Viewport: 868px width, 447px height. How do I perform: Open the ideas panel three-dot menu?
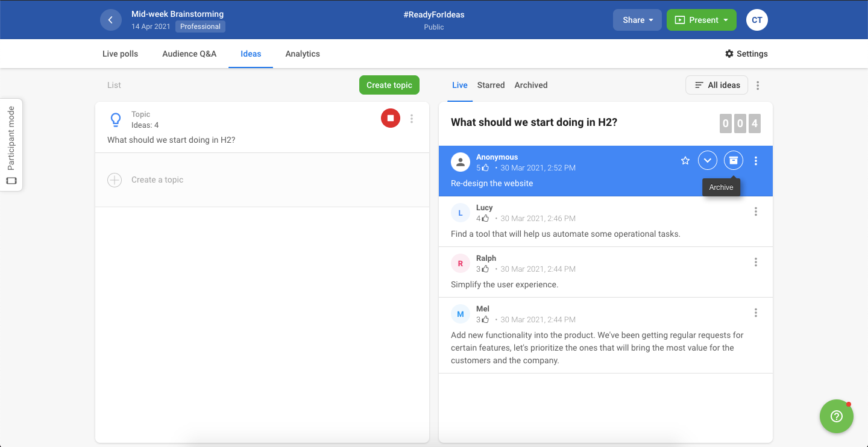click(x=758, y=86)
